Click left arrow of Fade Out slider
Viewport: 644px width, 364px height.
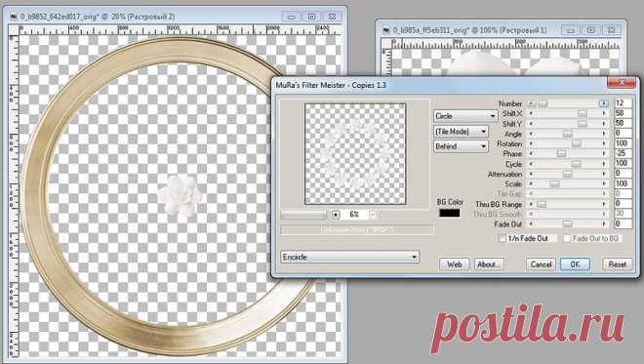(532, 223)
